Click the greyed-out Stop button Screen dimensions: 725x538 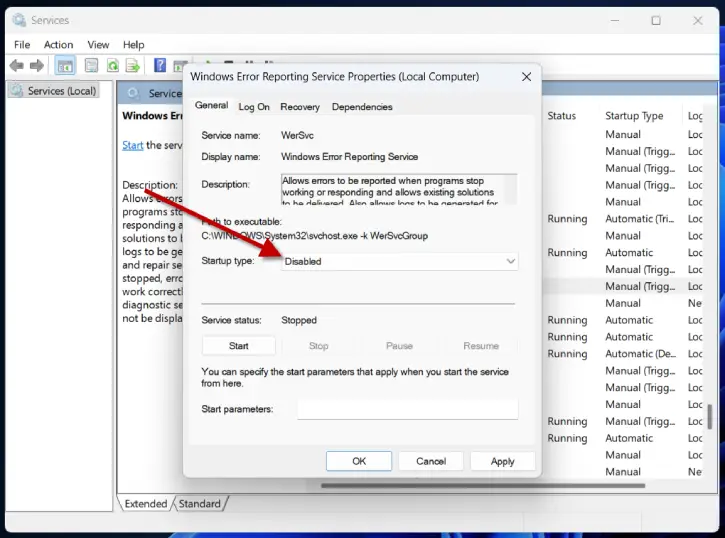(x=319, y=346)
